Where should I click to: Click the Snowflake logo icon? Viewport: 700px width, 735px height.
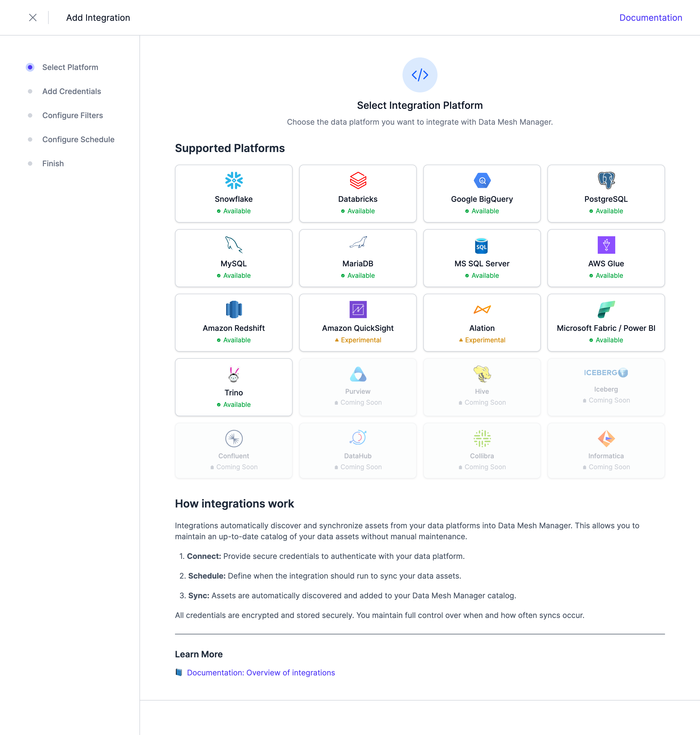tap(234, 180)
